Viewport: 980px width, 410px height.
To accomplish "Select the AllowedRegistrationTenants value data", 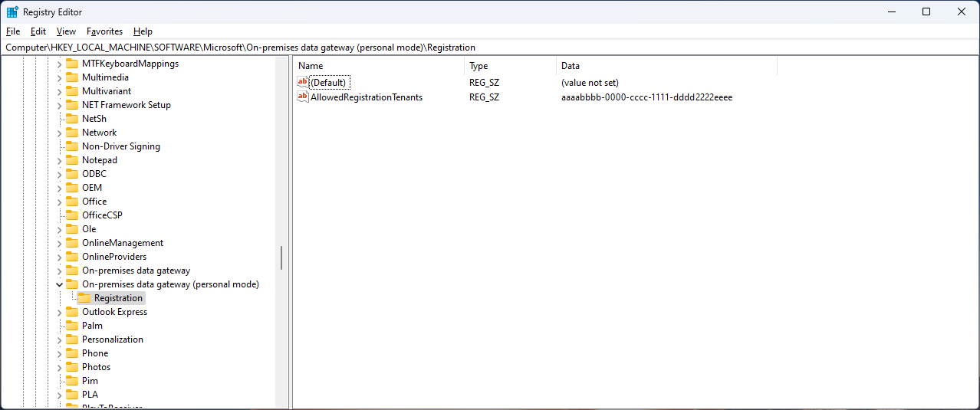I will [646, 97].
